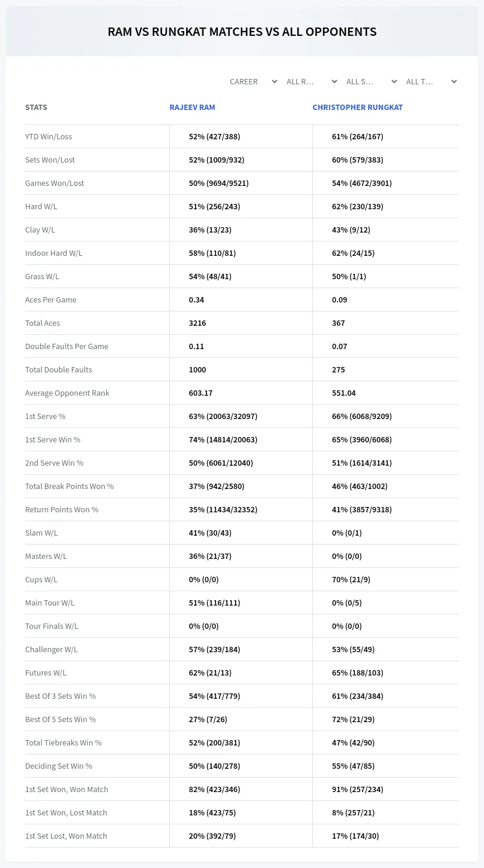The image size is (484, 868).
Task: Select the Best Of 5 Sets Win % label
Action: 60,719
